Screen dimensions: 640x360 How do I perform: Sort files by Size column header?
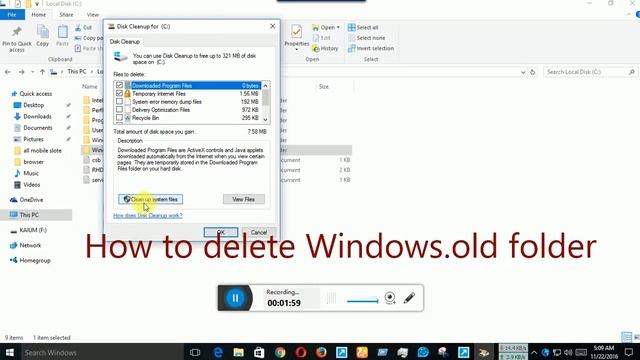click(x=324, y=87)
